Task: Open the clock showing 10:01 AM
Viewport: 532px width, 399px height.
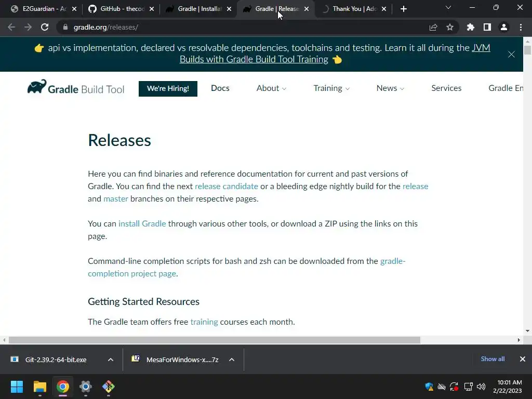Action: tap(508, 387)
